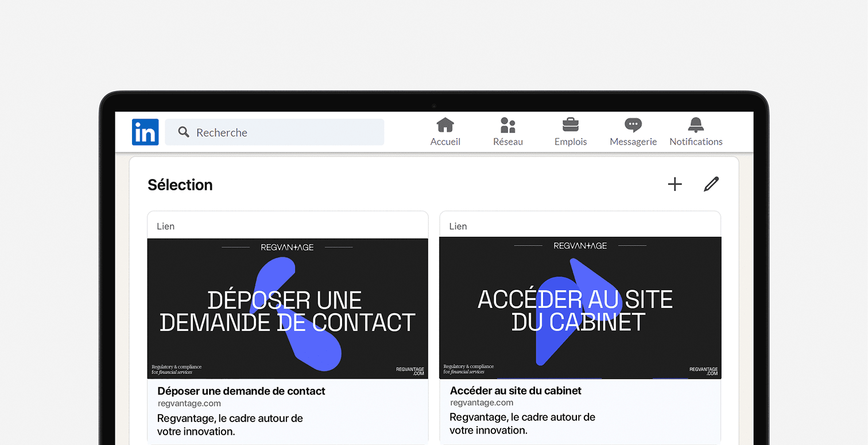The height and width of the screenshot is (445, 868).
Task: Go to the Accueil tab
Action: point(445,132)
